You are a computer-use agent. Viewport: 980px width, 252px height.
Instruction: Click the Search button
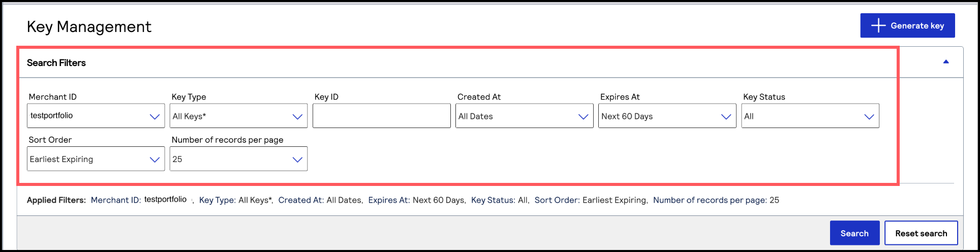(x=854, y=233)
